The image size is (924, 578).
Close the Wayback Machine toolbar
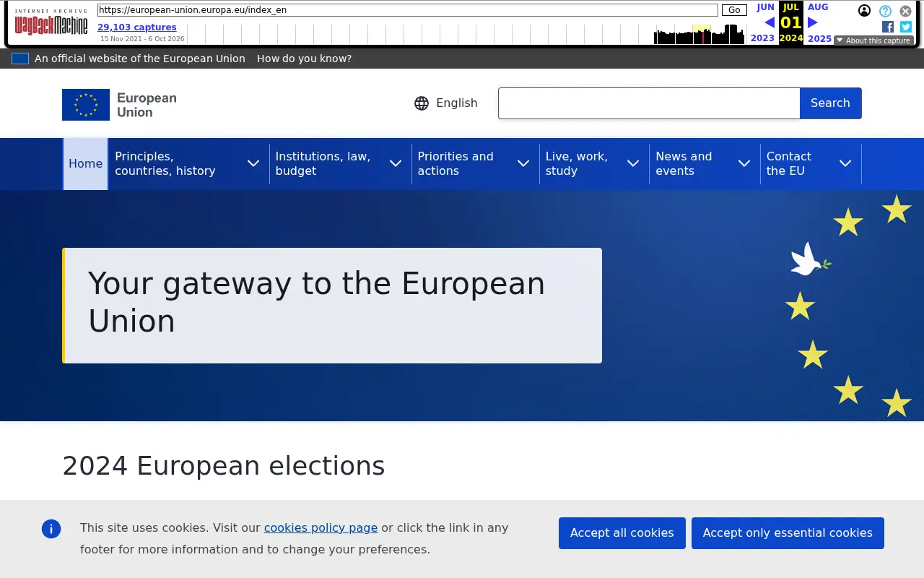(x=905, y=11)
